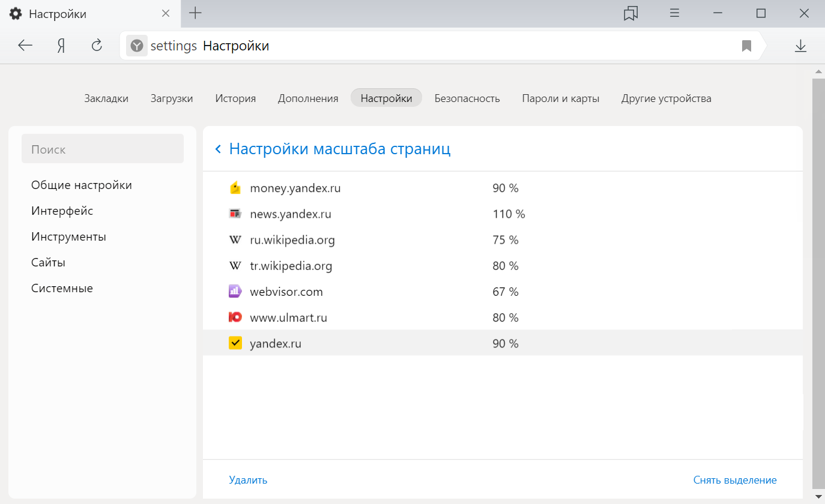
Task: Select the www.ulmart.ru row
Action: tap(503, 317)
